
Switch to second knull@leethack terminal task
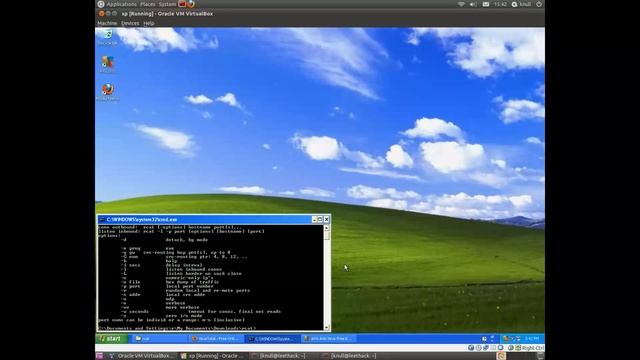pyautogui.click(x=353, y=356)
